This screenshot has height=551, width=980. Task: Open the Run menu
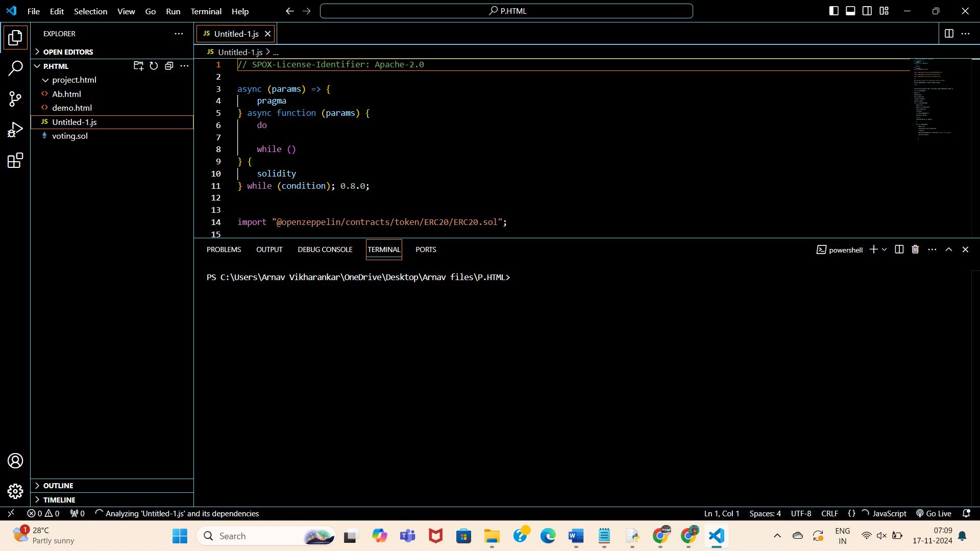pyautogui.click(x=173, y=11)
